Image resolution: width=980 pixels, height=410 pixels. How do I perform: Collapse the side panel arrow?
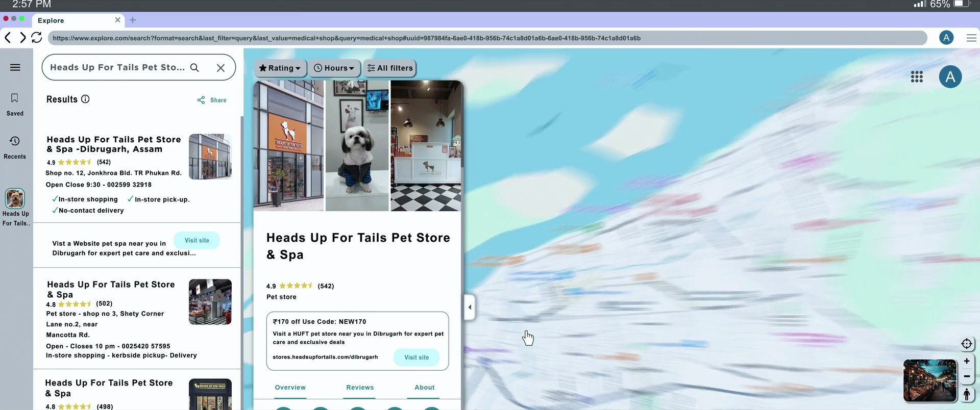click(x=470, y=307)
